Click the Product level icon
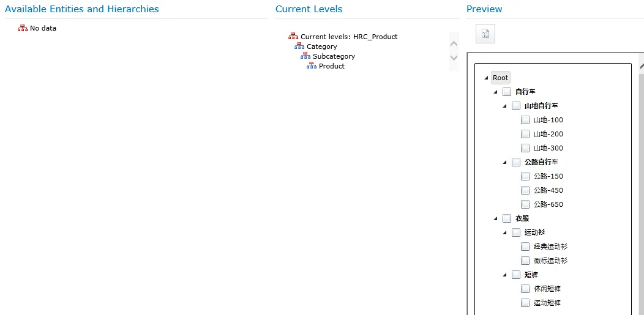This screenshot has height=315, width=644. coord(312,66)
